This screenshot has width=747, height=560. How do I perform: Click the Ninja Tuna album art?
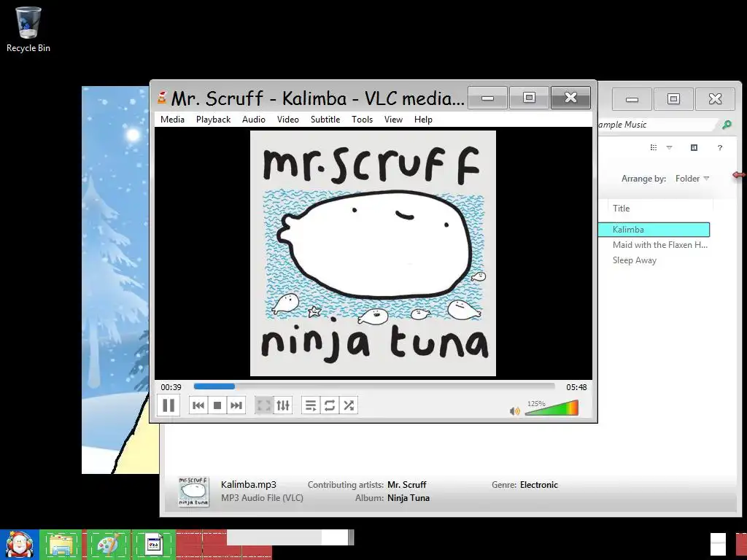point(373,253)
